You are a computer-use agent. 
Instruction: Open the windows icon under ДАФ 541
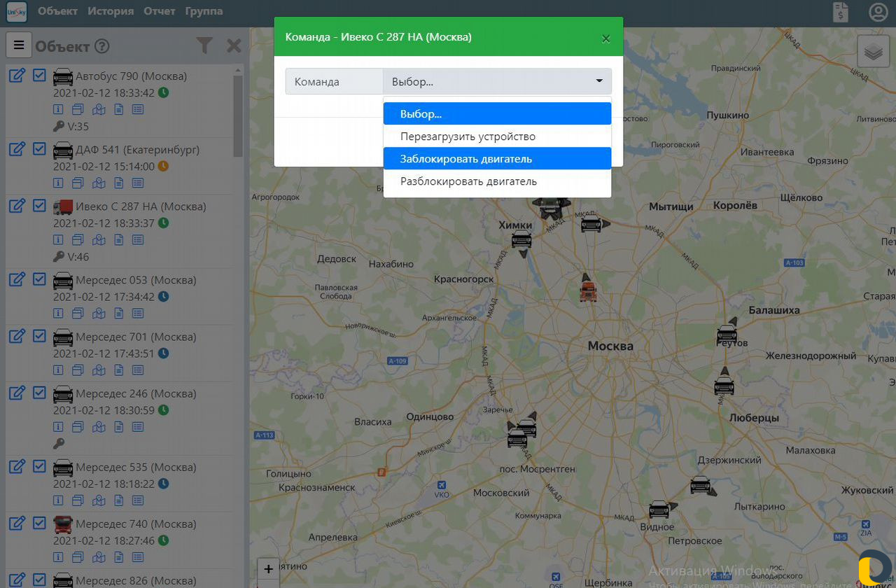coord(78,183)
